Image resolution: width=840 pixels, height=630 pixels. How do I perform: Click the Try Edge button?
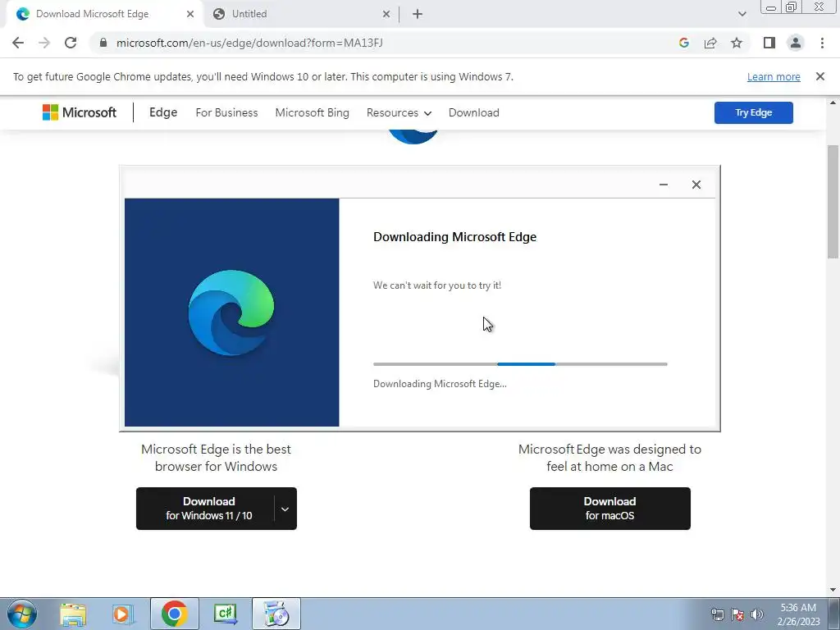pos(754,112)
